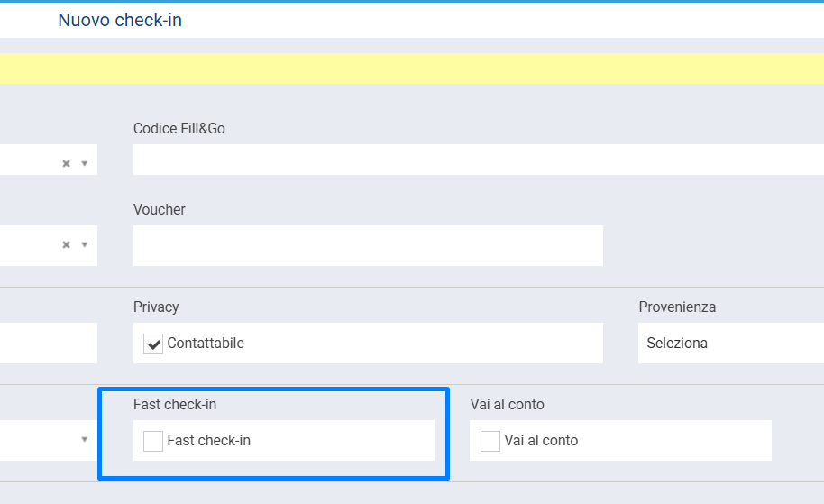The width and height of the screenshot is (824, 504).
Task: Expand the dropdown arrow left of Voucher
Action: (85, 245)
